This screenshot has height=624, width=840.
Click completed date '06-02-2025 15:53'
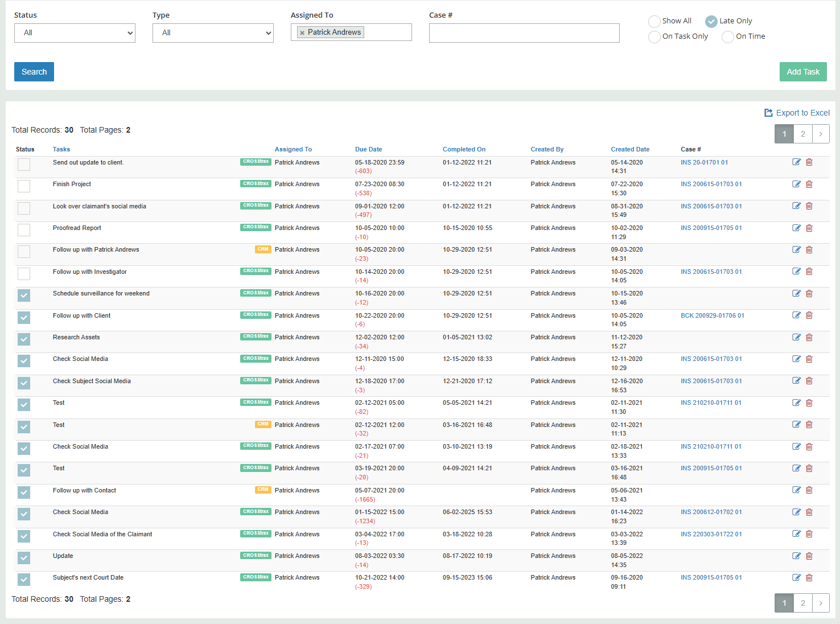(x=467, y=512)
